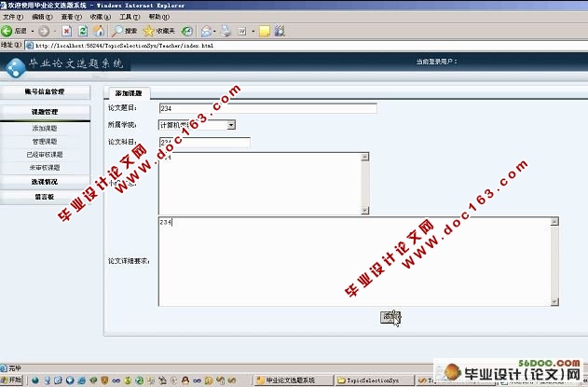Click the Mail envelope toolbar icon

(x=206, y=31)
